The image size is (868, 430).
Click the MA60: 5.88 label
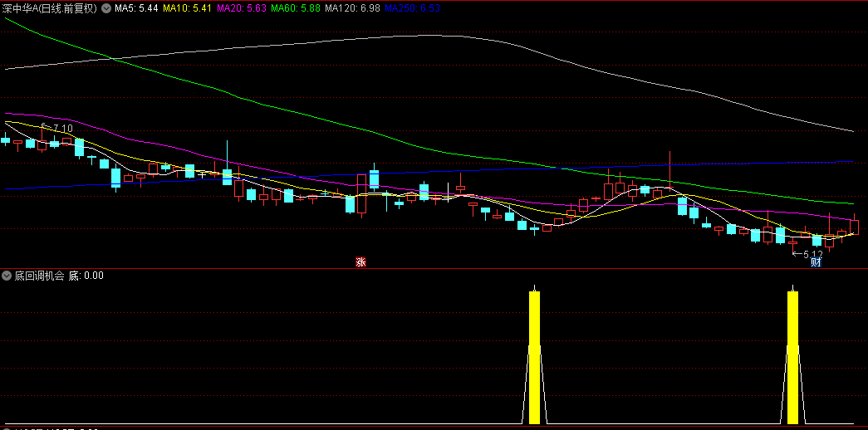point(296,9)
